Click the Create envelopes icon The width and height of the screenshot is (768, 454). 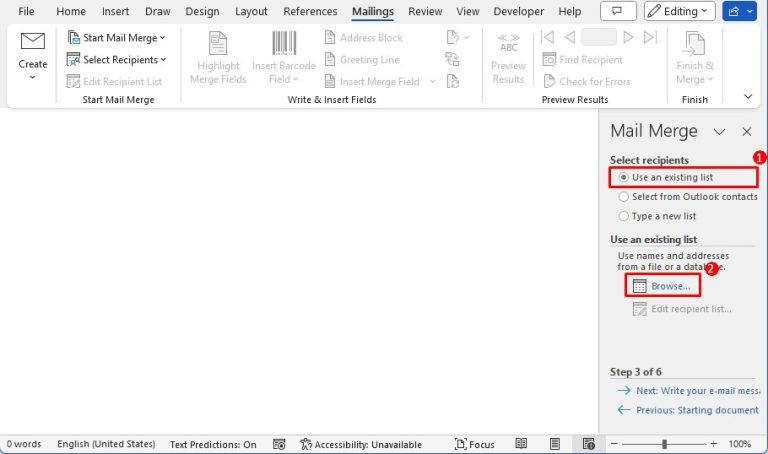(x=33, y=44)
